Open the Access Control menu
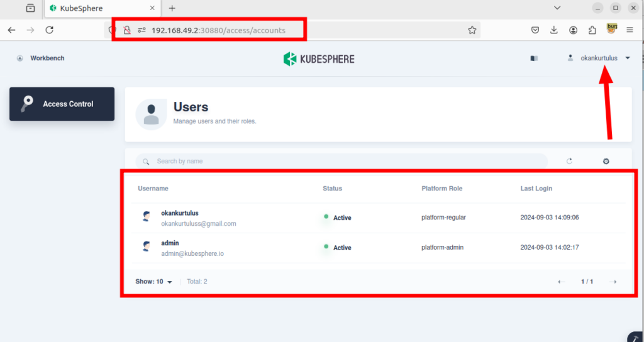Screen dimensions: 644x342 (x=62, y=104)
